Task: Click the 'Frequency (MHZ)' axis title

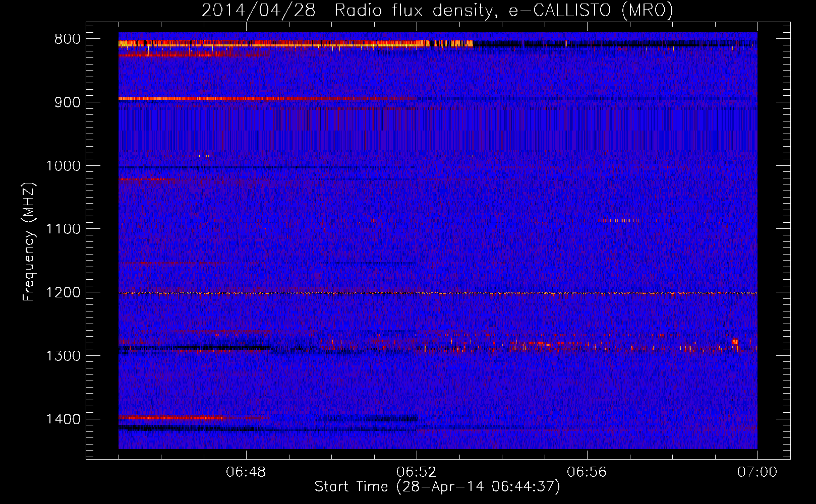Action: tap(29, 241)
